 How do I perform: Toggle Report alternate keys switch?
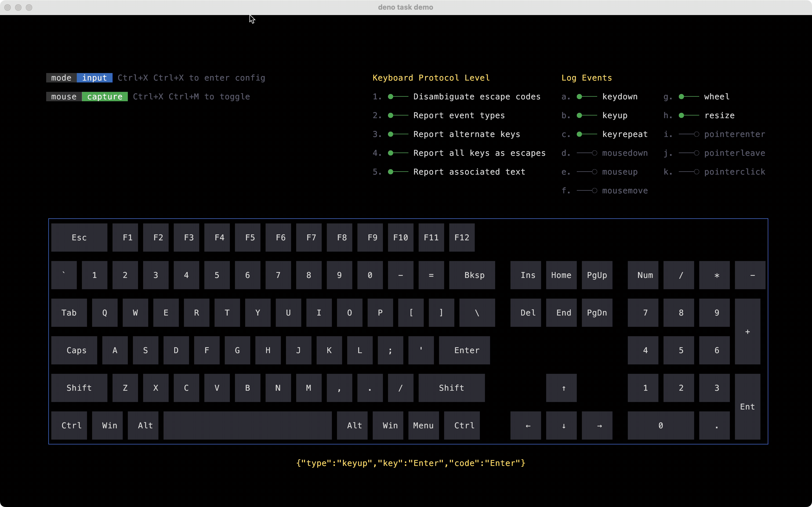(x=398, y=134)
